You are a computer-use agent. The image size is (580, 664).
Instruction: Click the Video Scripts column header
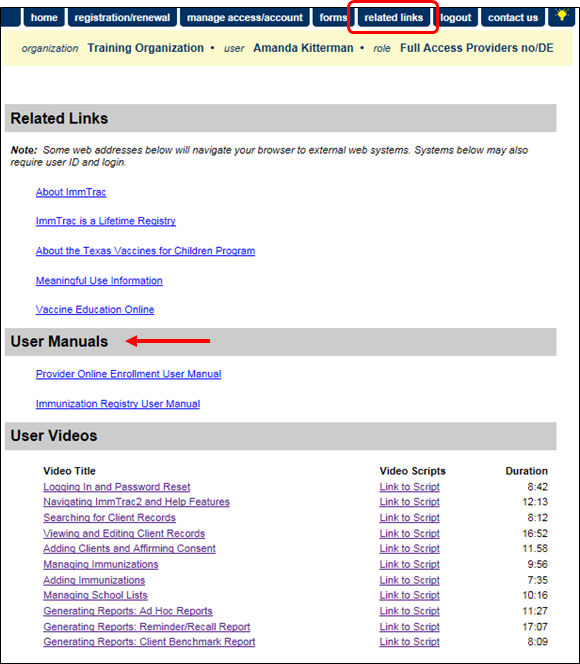[x=412, y=471]
